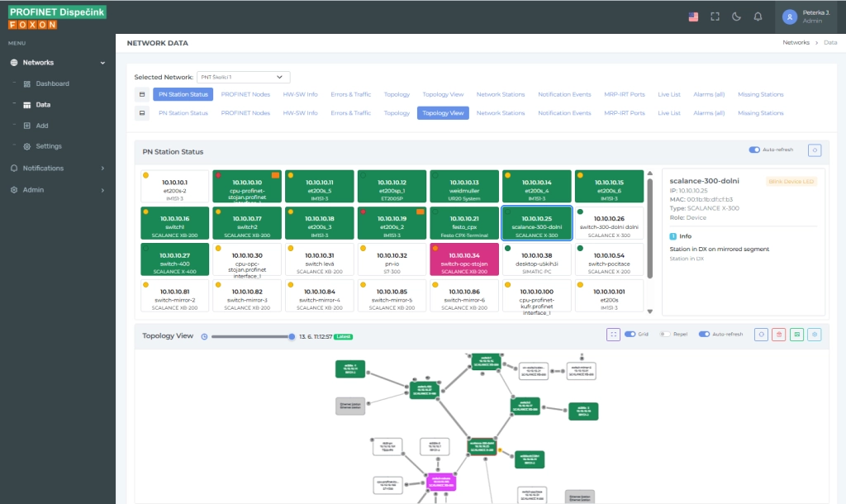Select station card 10.10.10.16 switch1
The height and width of the screenshot is (504, 846).
[x=175, y=223]
